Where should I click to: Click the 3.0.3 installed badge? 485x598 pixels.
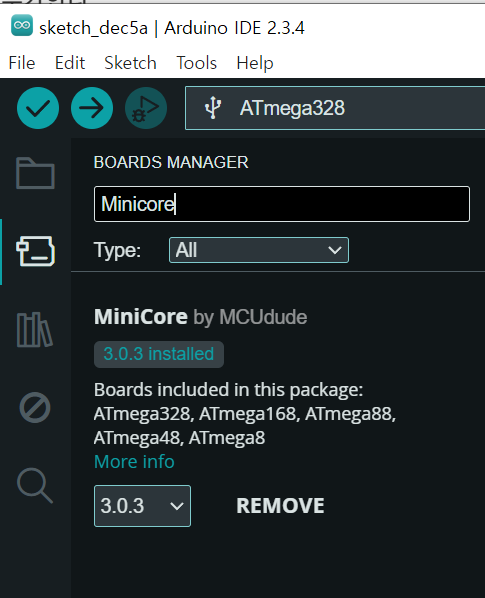click(159, 354)
